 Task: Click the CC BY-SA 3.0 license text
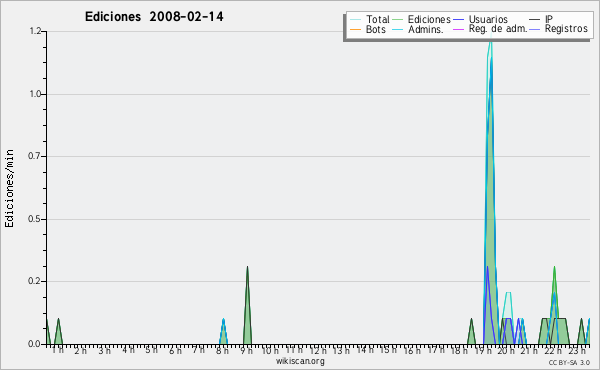click(569, 362)
